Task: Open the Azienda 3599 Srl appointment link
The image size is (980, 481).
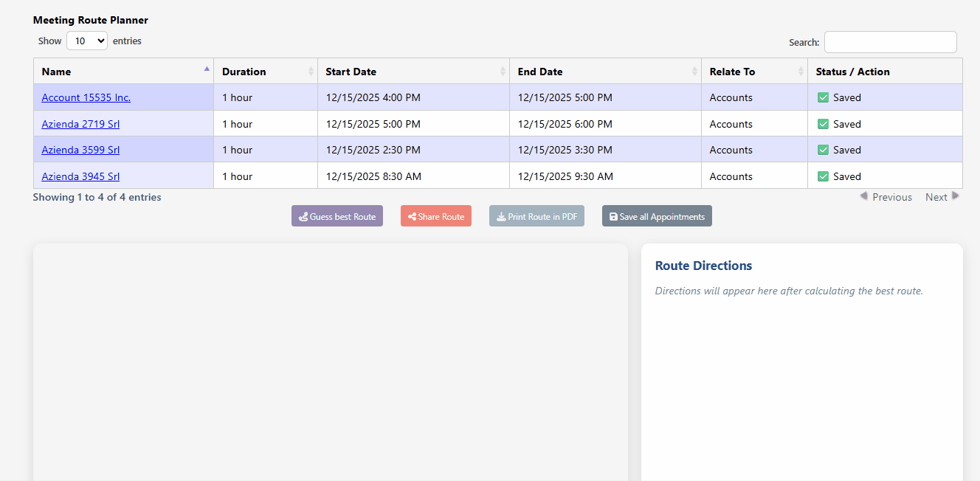Action: (80, 149)
